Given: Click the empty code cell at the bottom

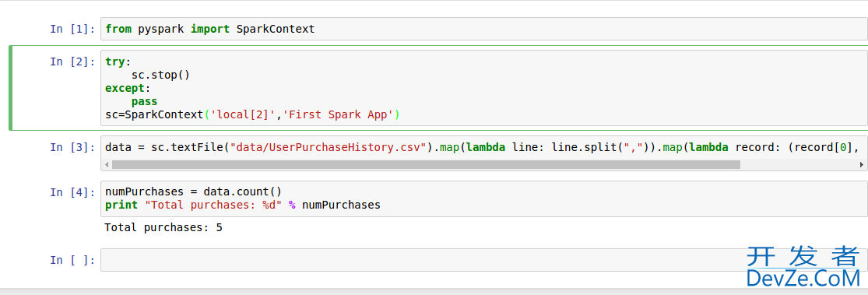Looking at the screenshot, I should click(483, 259).
